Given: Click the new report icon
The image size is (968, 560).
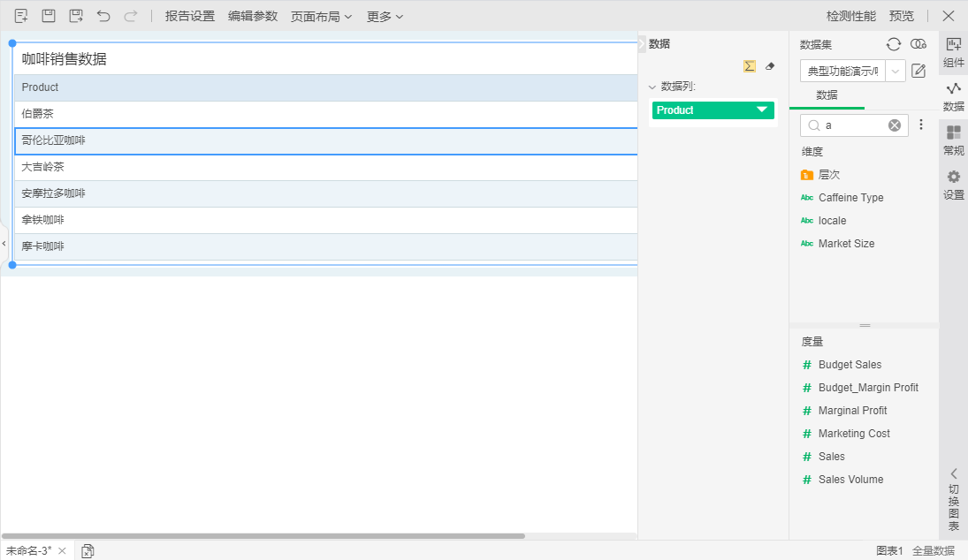Looking at the screenshot, I should pos(21,16).
